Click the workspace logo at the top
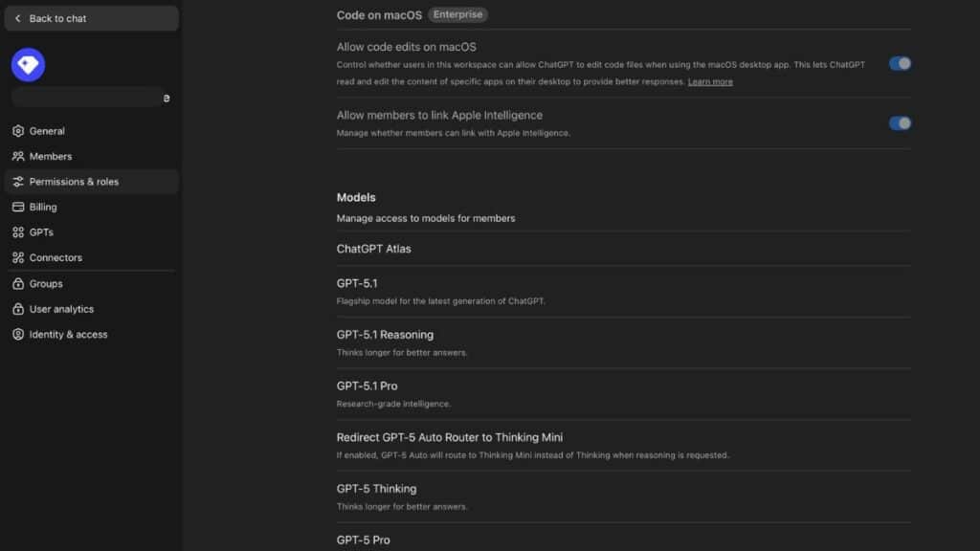980x551 pixels. [30, 63]
